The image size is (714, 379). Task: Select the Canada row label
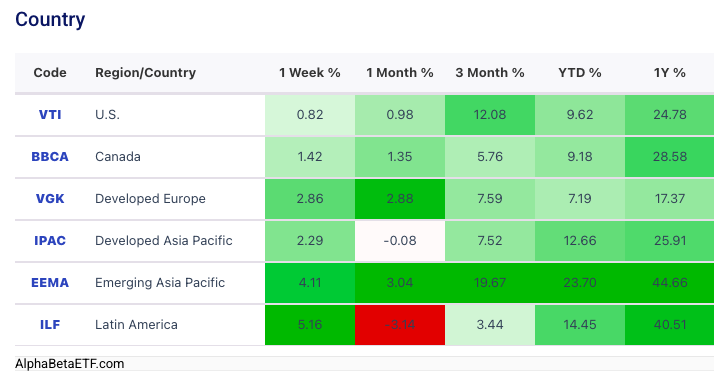(x=117, y=157)
